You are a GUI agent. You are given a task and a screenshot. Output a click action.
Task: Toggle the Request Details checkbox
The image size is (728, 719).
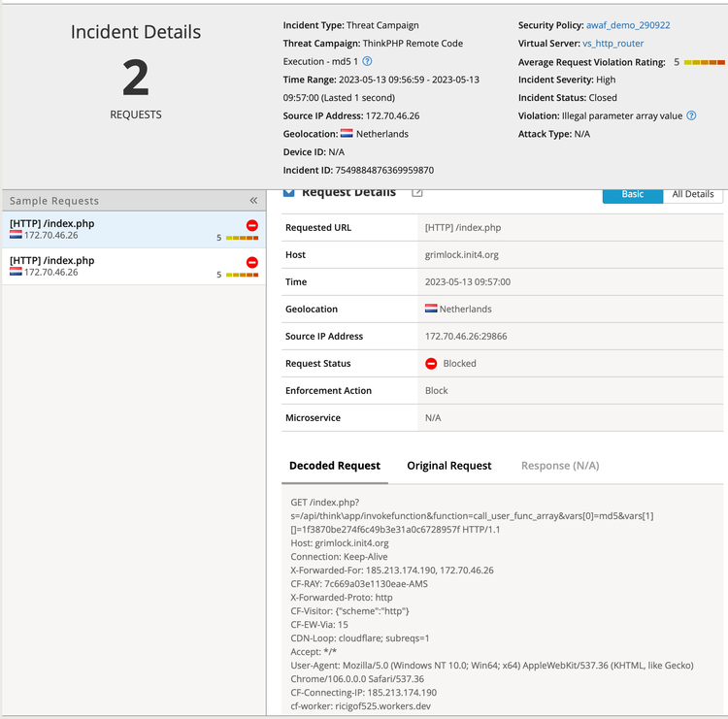[x=288, y=192]
